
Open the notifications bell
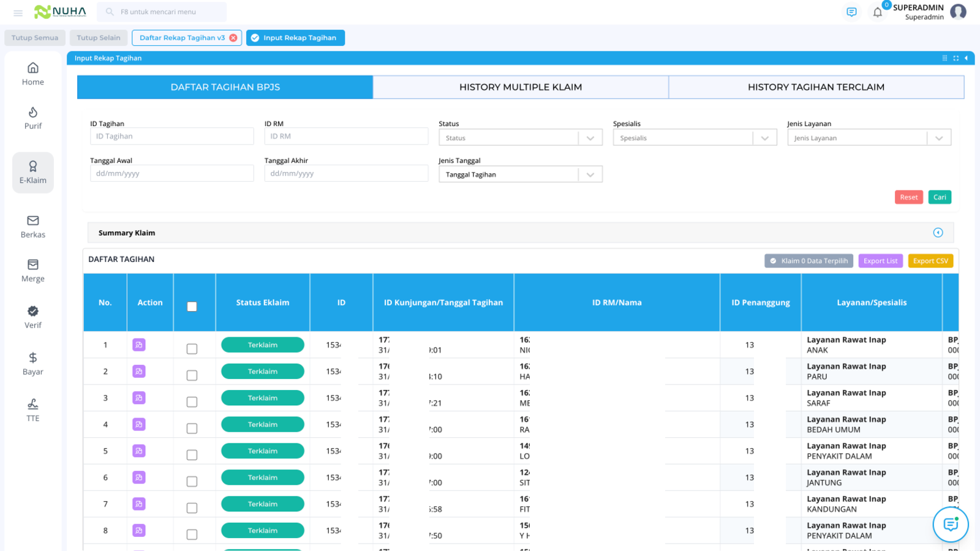(x=878, y=12)
